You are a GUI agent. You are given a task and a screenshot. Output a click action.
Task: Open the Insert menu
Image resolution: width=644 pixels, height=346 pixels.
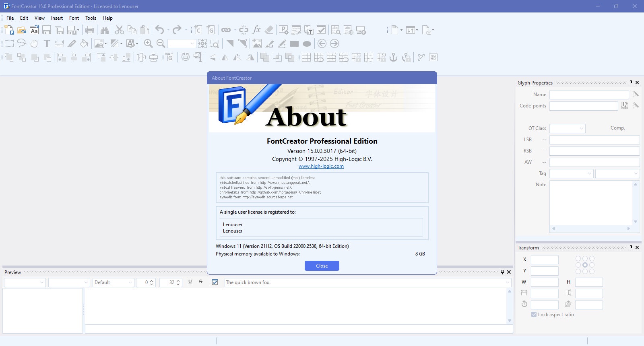click(57, 18)
